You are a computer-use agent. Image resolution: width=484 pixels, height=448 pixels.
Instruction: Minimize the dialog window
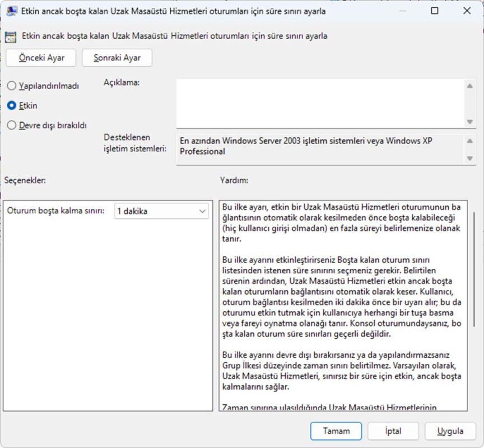402,11
